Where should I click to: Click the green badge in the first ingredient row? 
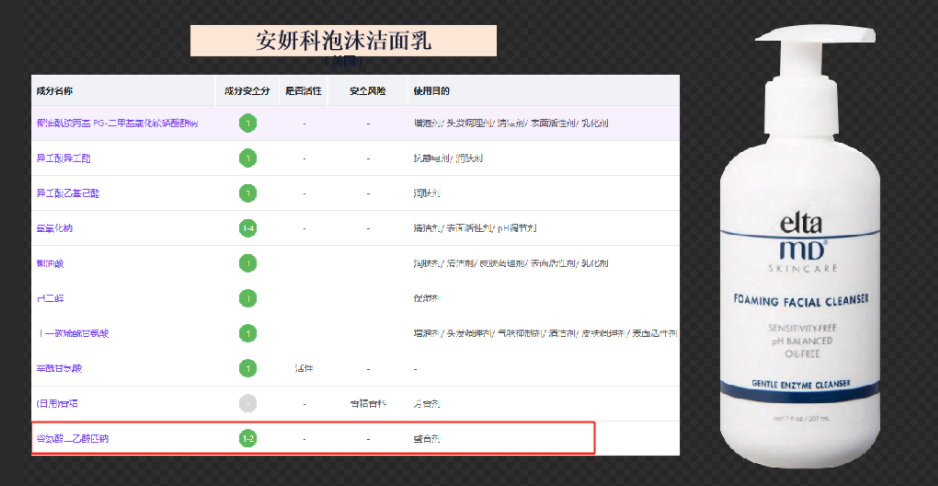[x=248, y=123]
